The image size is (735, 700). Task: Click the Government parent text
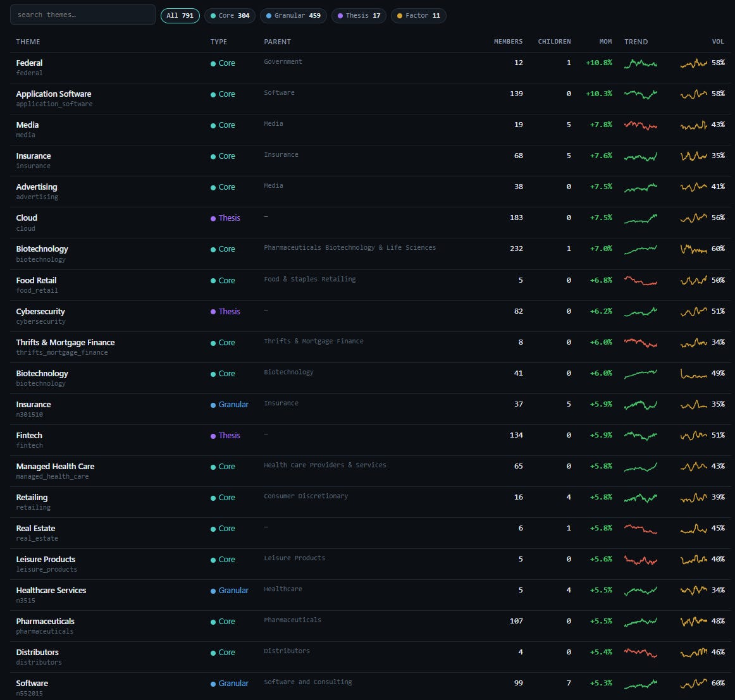(x=283, y=61)
